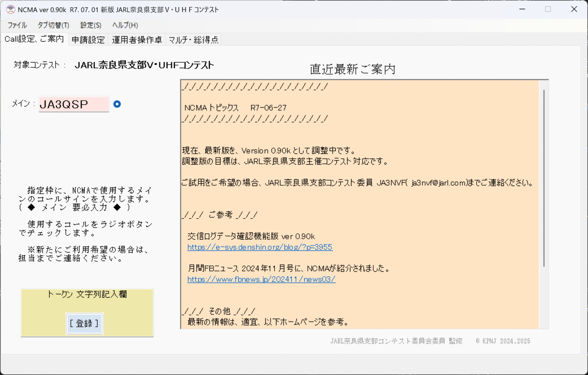This screenshot has width=588, height=375.
Task: Open the ファイル menu
Action: click(17, 25)
